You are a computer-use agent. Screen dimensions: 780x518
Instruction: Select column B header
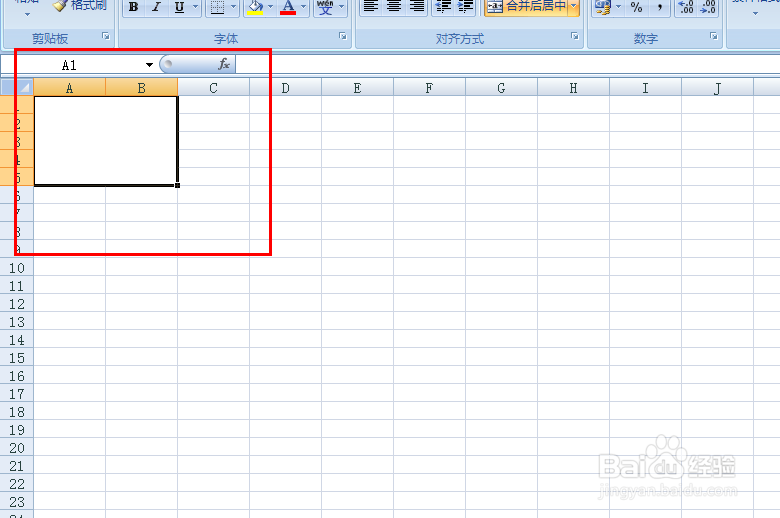141,88
